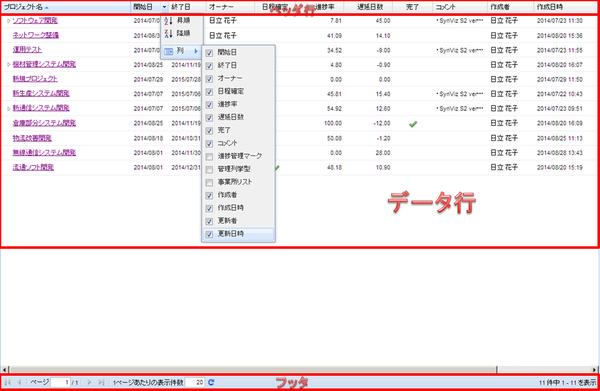Image resolution: width=600 pixels, height=391 pixels.
Task: Open the 物流改善開発 project link
Action: (x=32, y=138)
